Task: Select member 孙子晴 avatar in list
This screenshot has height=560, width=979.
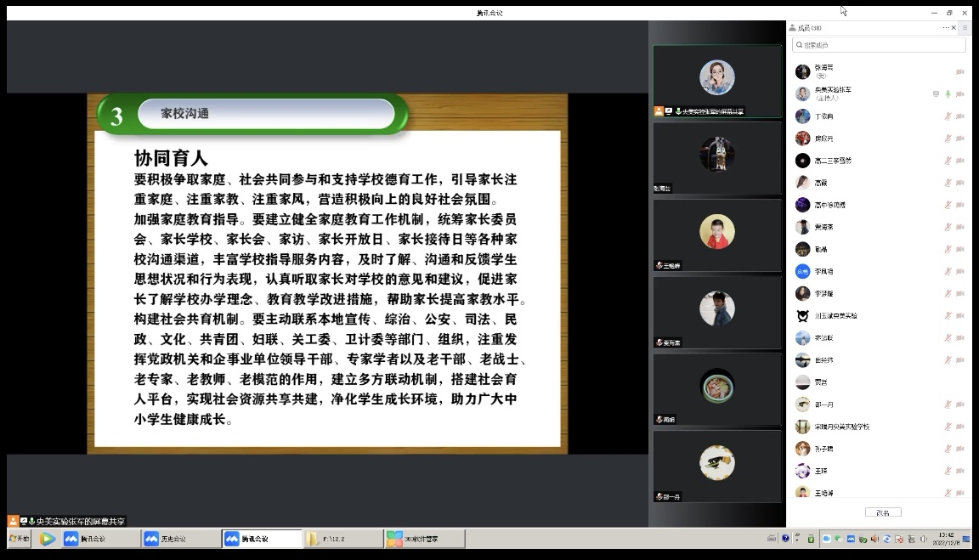Action: point(802,449)
